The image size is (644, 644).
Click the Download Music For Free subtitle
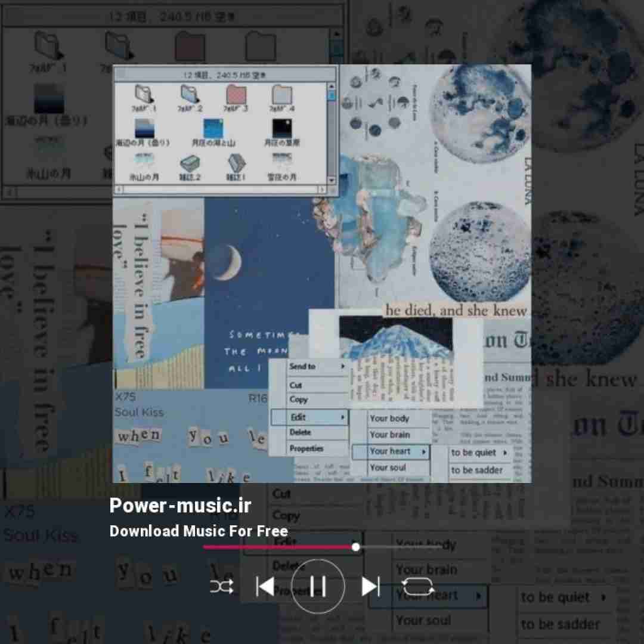click(x=199, y=531)
